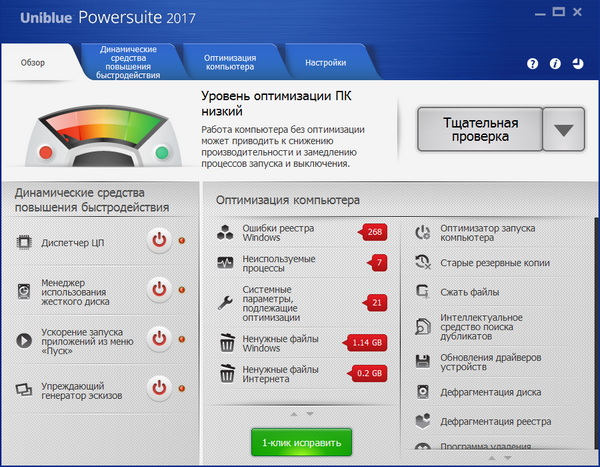Start the Тщательная проверка scan button
This screenshot has width=600, height=467.
click(480, 129)
